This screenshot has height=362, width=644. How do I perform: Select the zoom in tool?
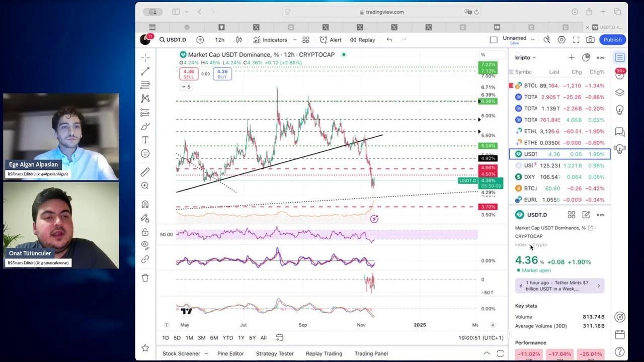click(x=145, y=186)
